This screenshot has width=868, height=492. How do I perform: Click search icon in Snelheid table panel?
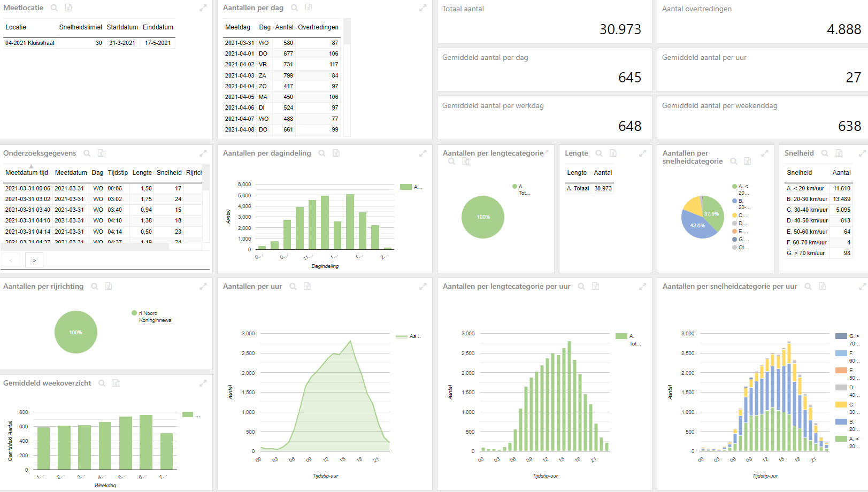tap(825, 153)
